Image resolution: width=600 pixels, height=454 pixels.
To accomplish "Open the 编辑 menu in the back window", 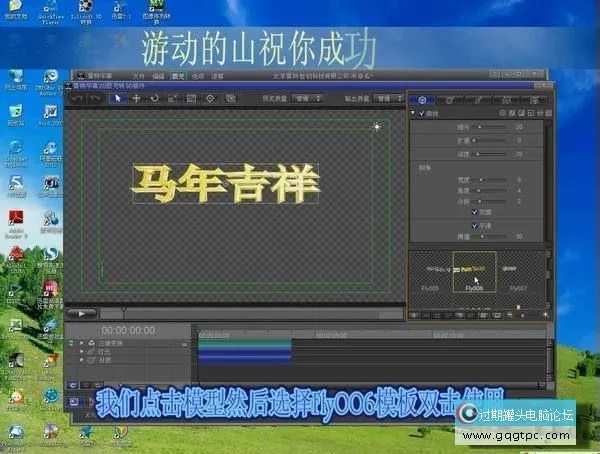I will (x=158, y=76).
